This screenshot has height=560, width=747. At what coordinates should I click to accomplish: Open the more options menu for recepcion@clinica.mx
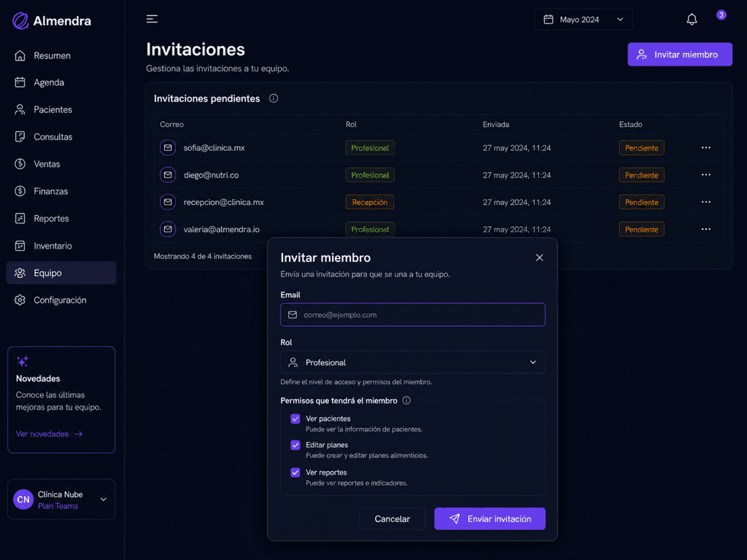tap(706, 202)
